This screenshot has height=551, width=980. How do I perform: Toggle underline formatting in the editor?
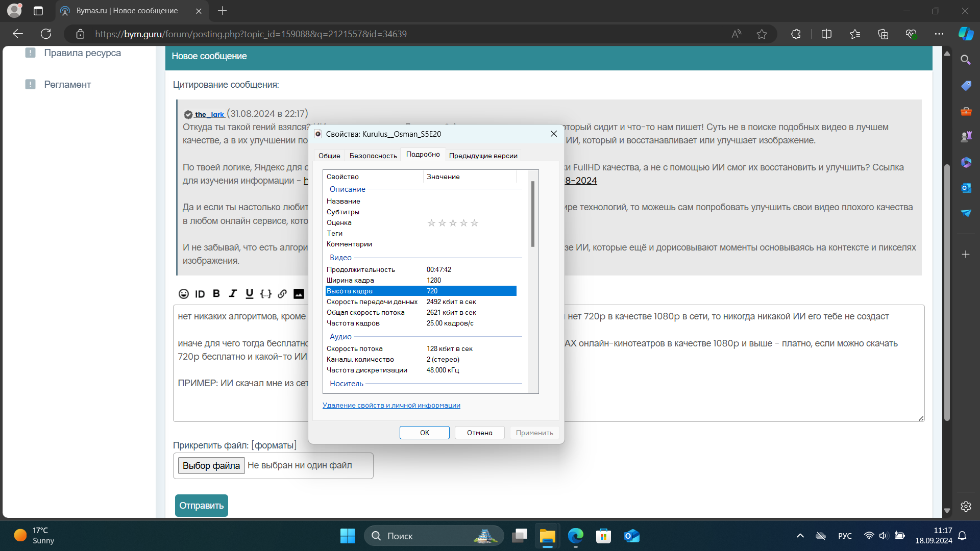coord(249,294)
